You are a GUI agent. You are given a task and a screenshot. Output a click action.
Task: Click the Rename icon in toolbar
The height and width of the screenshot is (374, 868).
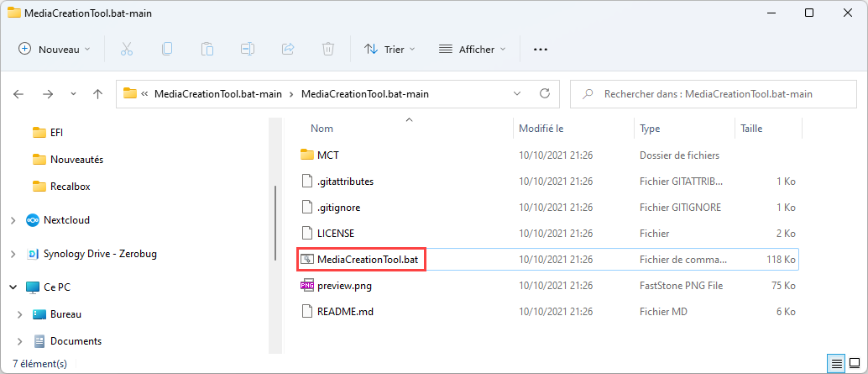pyautogui.click(x=248, y=49)
